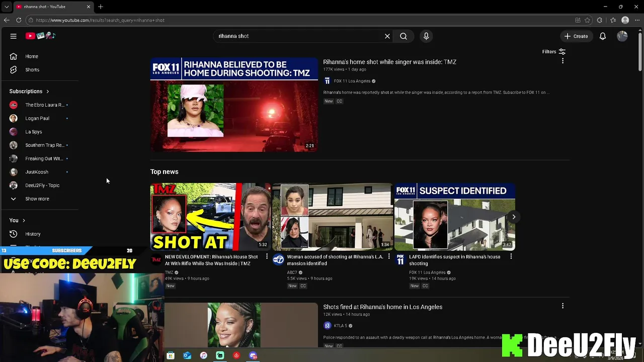Open a new browser tab
The width and height of the screenshot is (644, 362).
click(x=101, y=7)
